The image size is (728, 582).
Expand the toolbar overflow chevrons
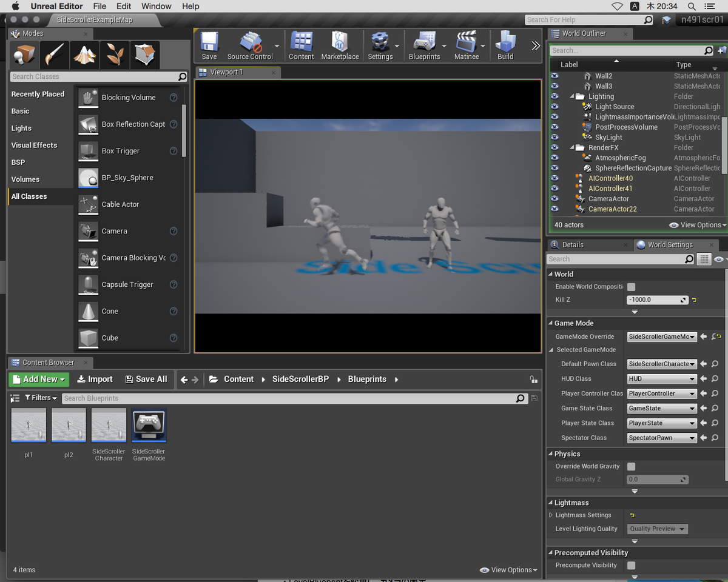535,46
